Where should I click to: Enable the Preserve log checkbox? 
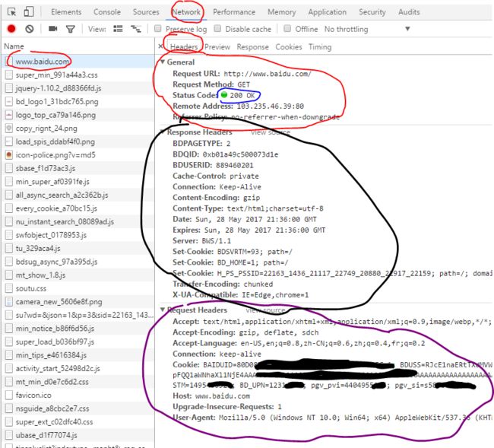pos(157,29)
